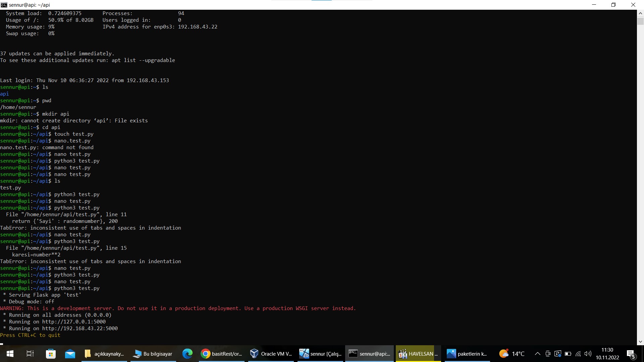This screenshot has width=644, height=362.
Task: Open the açıkkaynak folder window
Action: tap(104, 354)
